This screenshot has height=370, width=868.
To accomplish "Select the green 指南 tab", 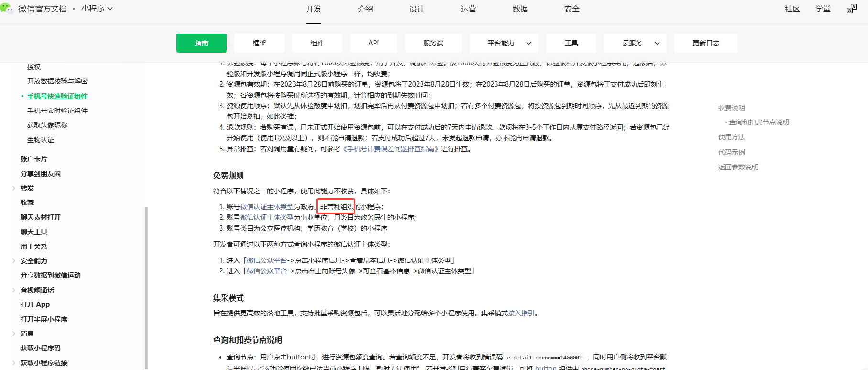I will point(201,43).
